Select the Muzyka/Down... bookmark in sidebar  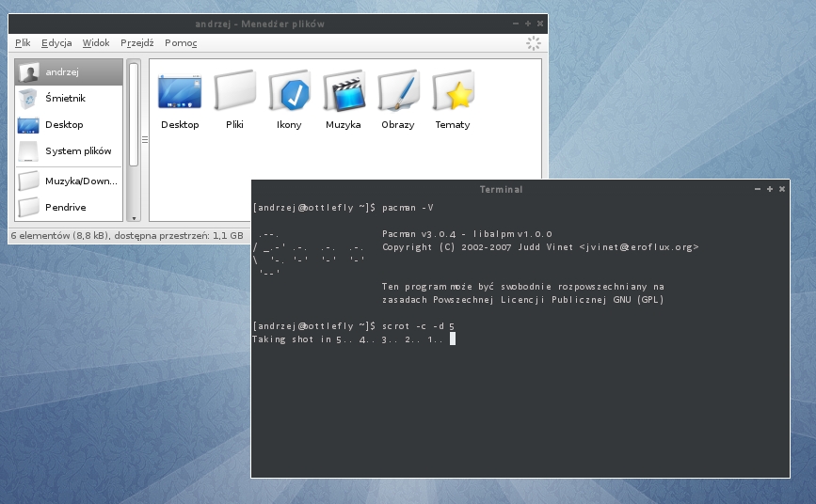point(69,181)
